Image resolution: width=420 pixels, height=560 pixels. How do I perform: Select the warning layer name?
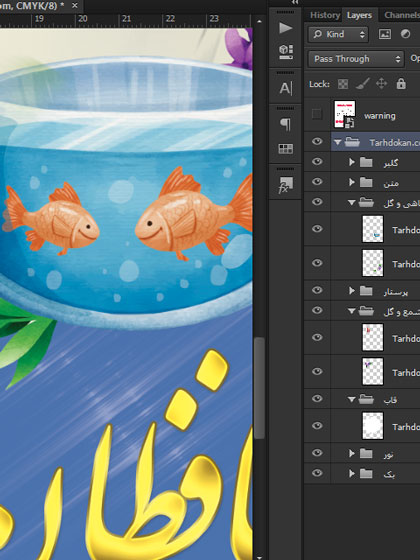click(x=380, y=116)
